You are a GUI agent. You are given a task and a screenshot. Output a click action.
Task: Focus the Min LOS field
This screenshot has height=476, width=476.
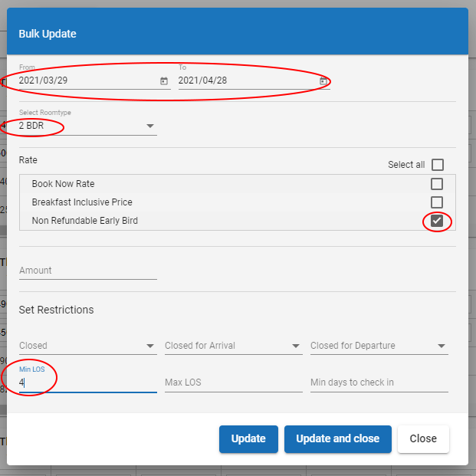(x=87, y=382)
